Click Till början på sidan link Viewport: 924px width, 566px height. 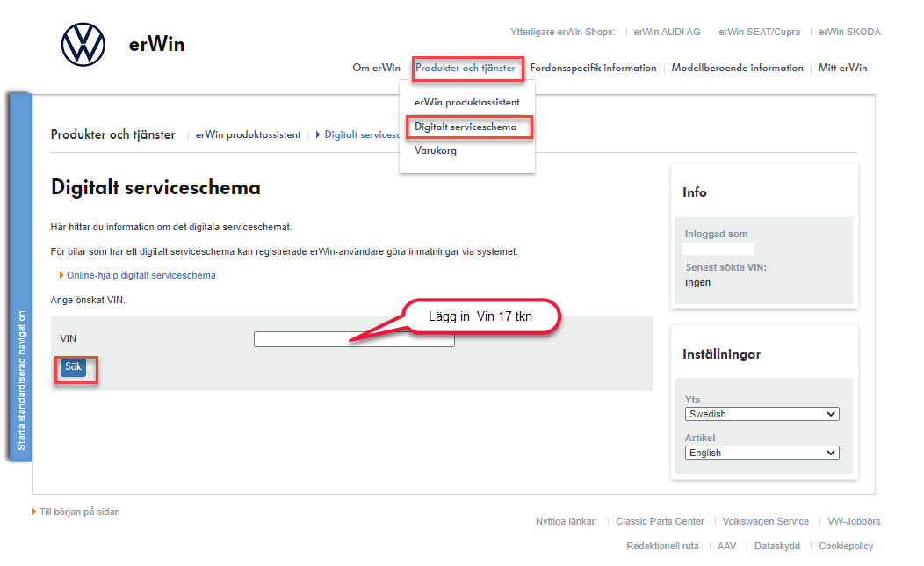click(x=80, y=512)
